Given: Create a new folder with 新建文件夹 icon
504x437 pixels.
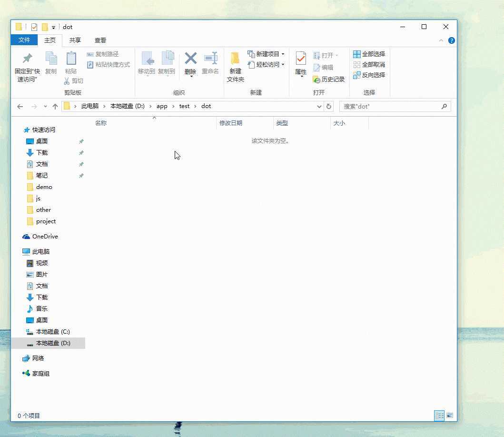Looking at the screenshot, I should coord(235,59).
